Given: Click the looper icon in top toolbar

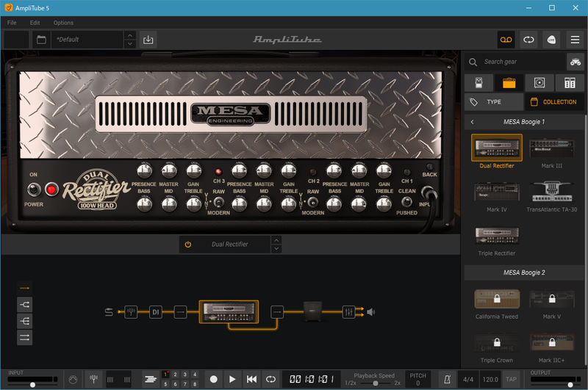Looking at the screenshot, I should 528,40.
